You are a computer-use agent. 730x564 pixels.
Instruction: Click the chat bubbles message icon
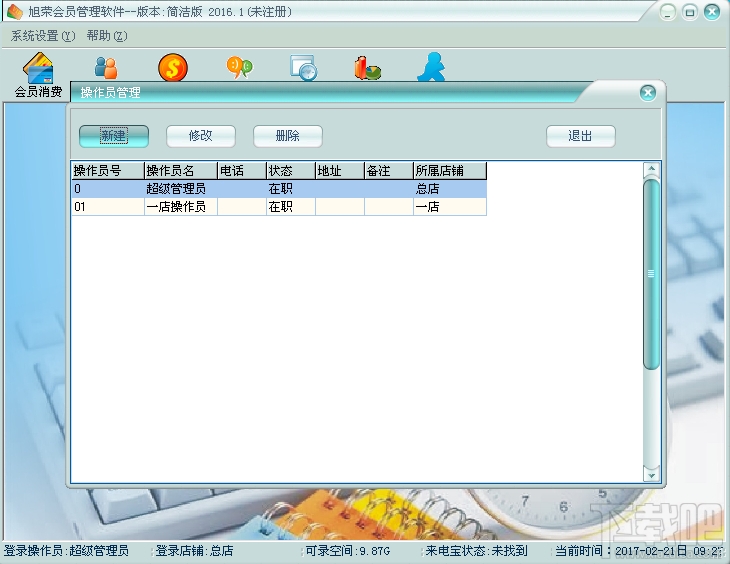click(239, 68)
